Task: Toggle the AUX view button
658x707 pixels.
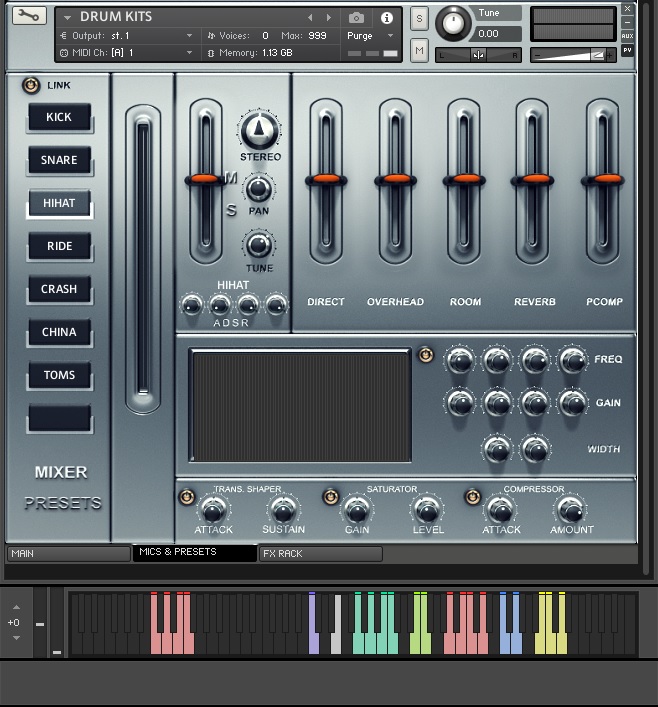Action: (x=627, y=36)
